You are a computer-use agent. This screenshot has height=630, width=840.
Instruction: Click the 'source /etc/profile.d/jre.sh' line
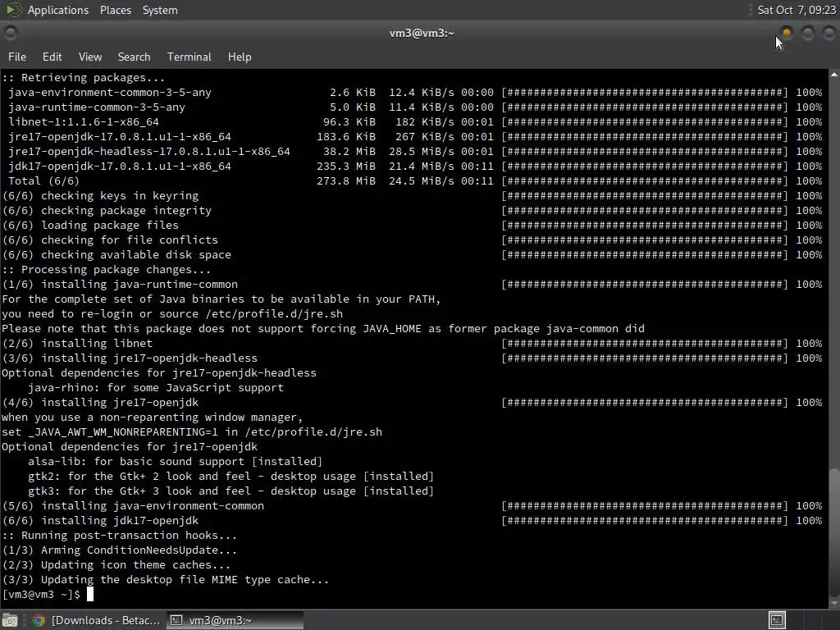click(x=172, y=314)
